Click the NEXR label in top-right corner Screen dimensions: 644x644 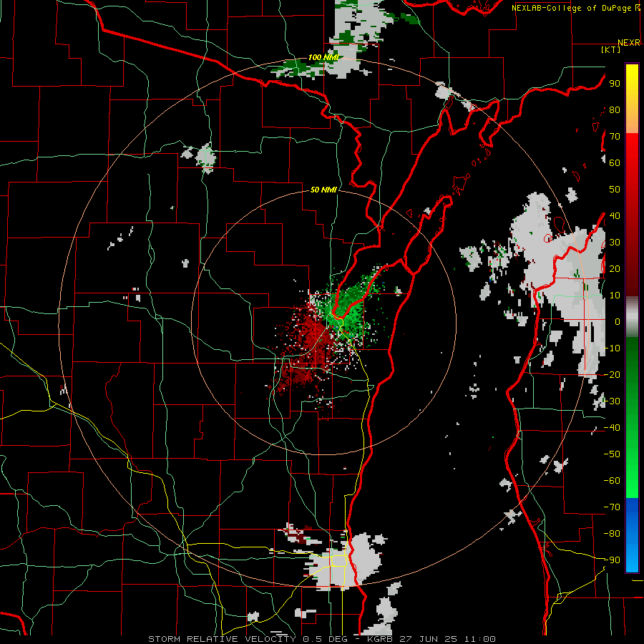629,43
